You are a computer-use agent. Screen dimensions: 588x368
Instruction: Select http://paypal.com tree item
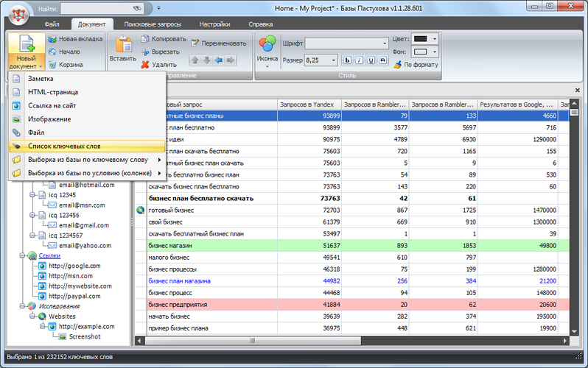coord(74,296)
